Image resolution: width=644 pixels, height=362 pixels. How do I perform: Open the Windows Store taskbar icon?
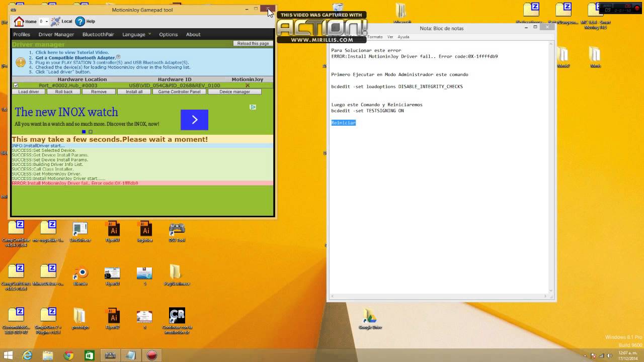click(89, 355)
